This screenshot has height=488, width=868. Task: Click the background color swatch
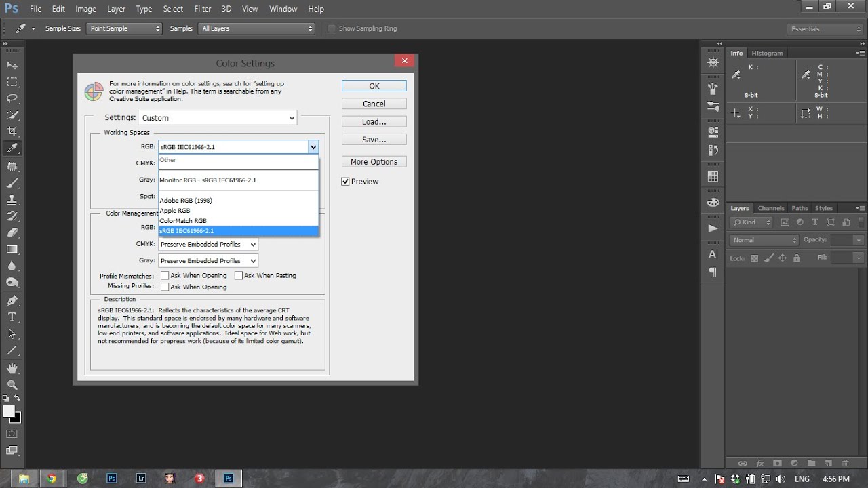(17, 418)
